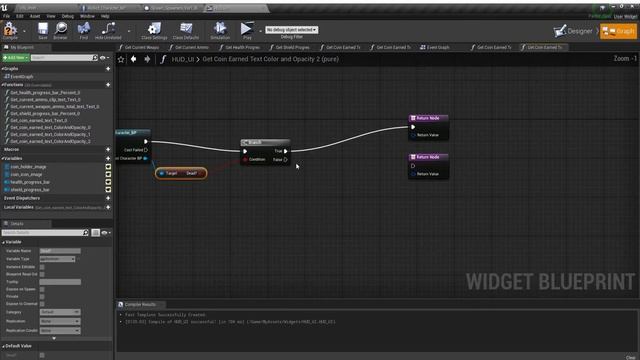Toggle visibility of health_progress_bar variable
Screen dimensions: 640x360
(x=108, y=182)
